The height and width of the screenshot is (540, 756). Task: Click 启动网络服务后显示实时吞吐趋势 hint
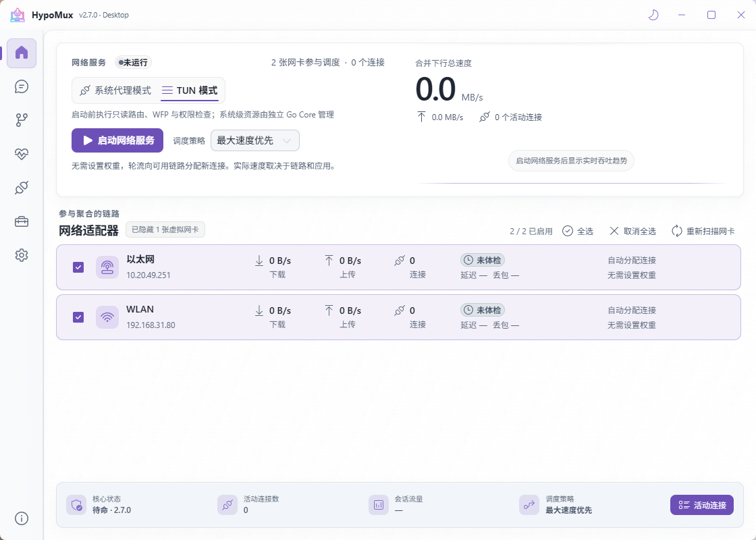(571, 161)
